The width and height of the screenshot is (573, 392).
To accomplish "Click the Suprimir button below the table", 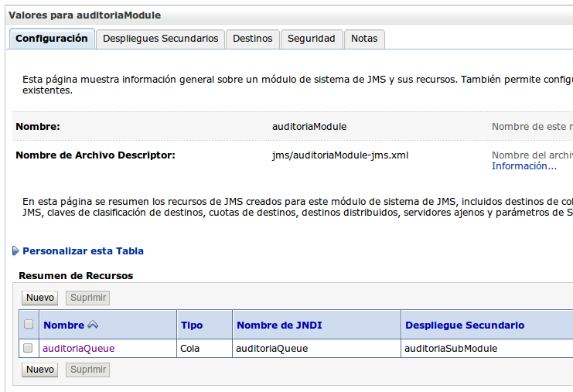I will click(87, 370).
